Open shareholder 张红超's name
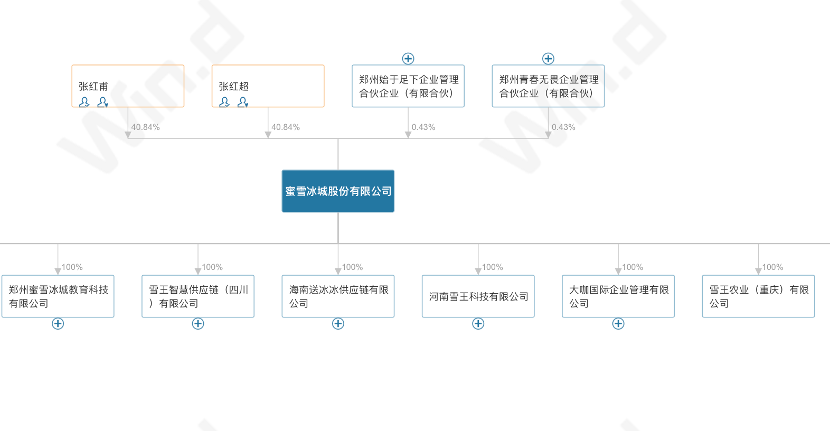Screen dimensions: 830x432 pos(233,86)
